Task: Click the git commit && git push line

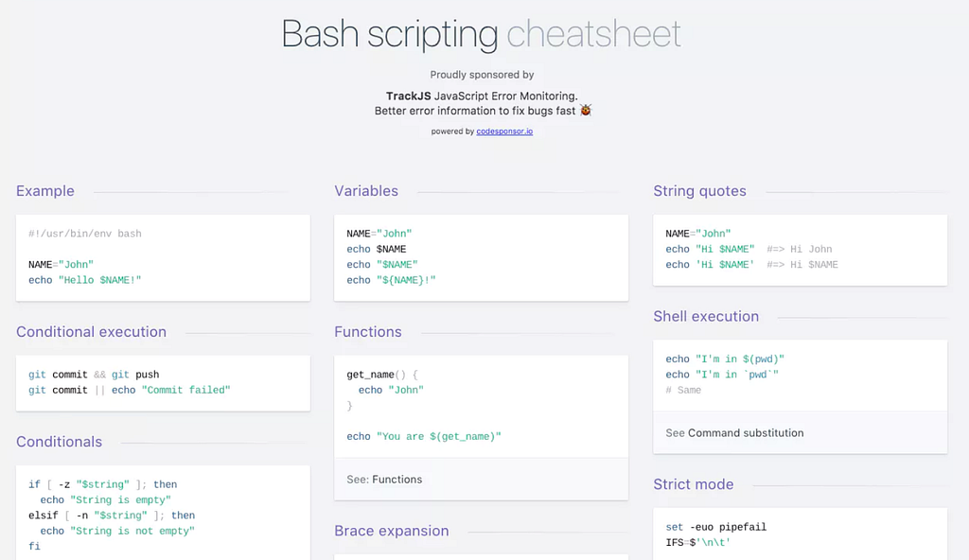Action: pyautogui.click(x=94, y=375)
